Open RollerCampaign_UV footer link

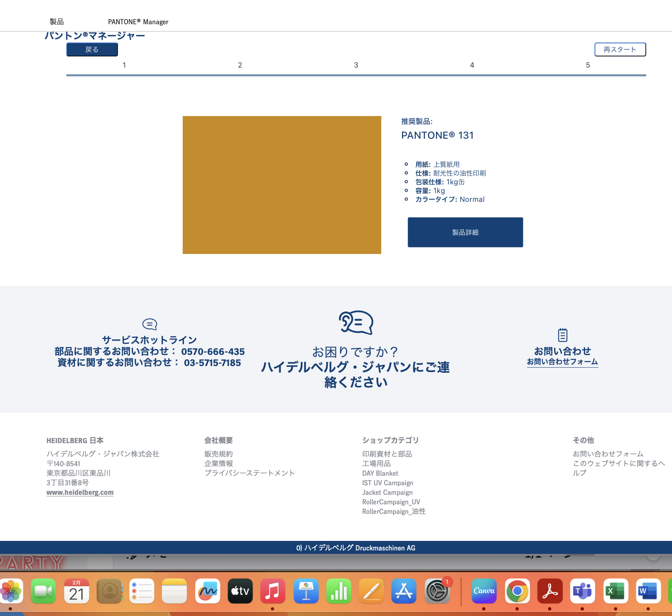pyautogui.click(x=391, y=502)
